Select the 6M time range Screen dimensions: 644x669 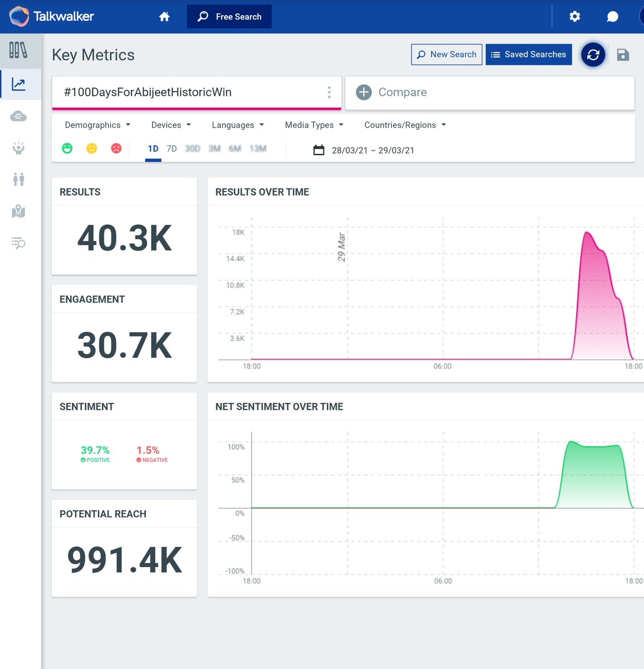pyautogui.click(x=235, y=149)
